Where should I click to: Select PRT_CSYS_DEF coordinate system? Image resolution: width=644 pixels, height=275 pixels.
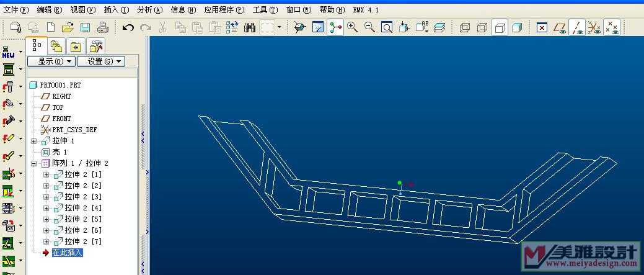(74, 130)
